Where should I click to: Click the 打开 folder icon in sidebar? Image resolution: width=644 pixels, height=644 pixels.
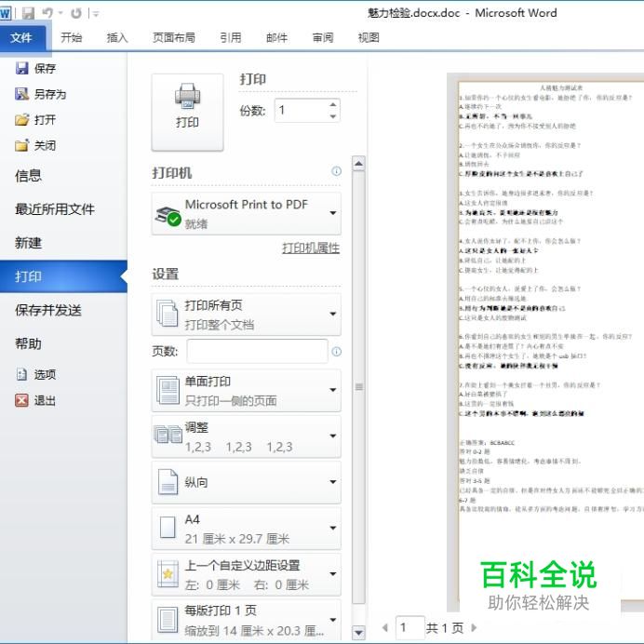21,119
